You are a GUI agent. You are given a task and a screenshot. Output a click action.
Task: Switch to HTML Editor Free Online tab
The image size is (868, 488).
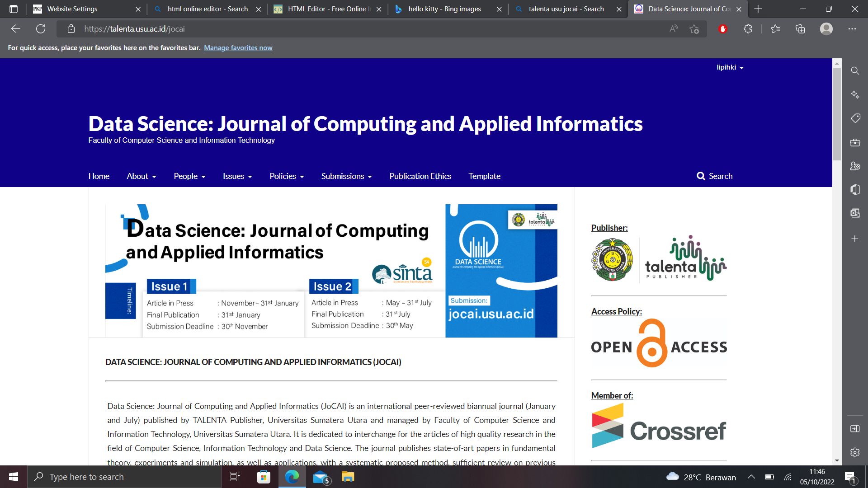point(328,9)
